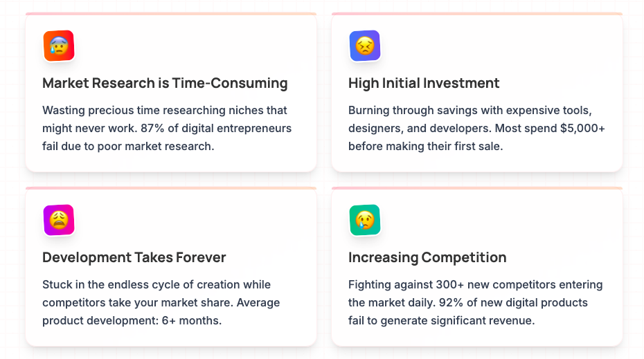Click the 6+ months development time text
Image resolution: width=644 pixels, height=359 pixels.
tap(191, 320)
